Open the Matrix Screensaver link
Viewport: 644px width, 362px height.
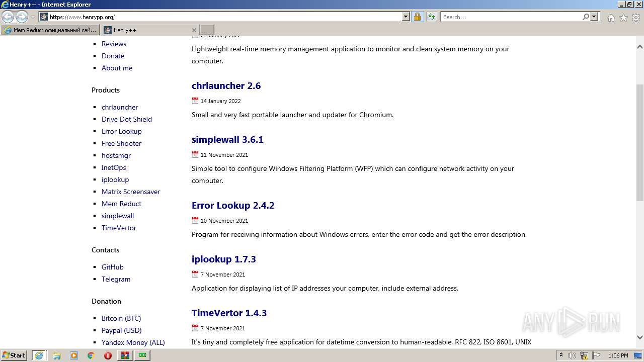tap(131, 192)
